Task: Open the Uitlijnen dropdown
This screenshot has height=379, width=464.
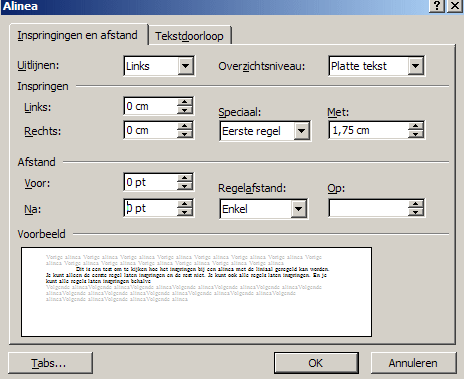Action: 185,66
